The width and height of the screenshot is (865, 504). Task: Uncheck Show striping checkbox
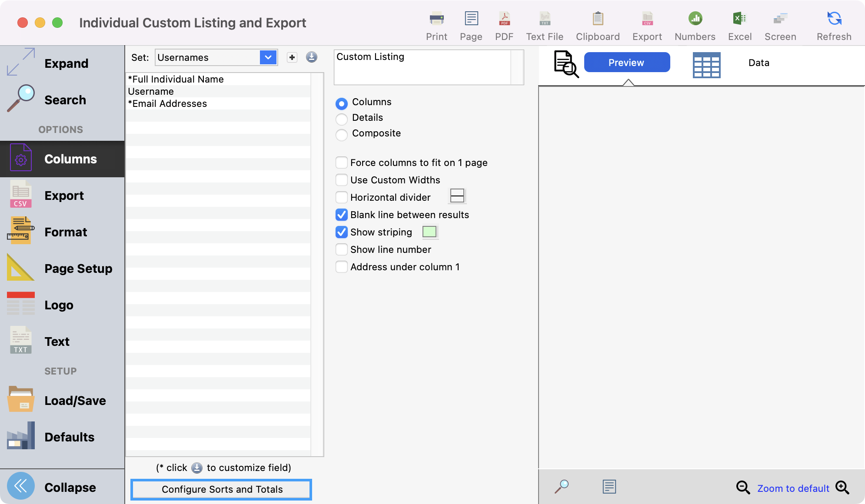(342, 232)
